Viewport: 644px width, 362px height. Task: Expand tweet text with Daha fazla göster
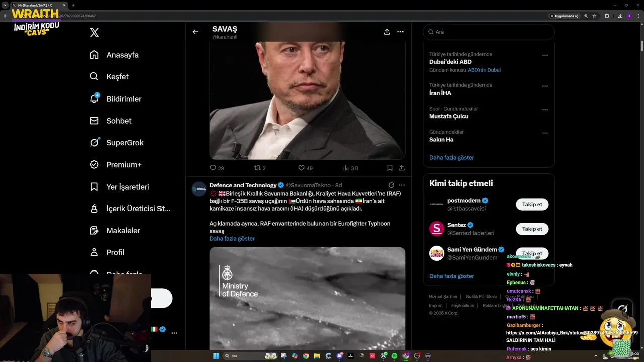click(x=232, y=238)
